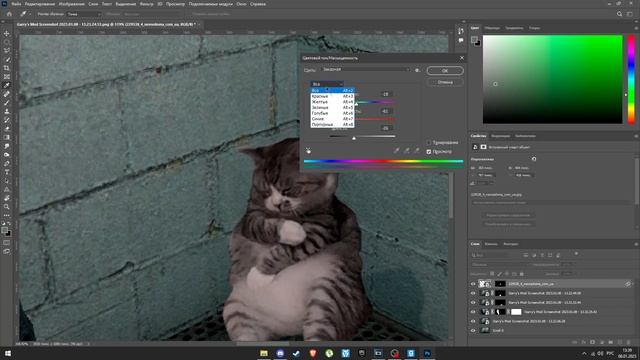Screen dimensions: 640x360
Task: Select the Object Selection wand tool
Action: point(7,59)
